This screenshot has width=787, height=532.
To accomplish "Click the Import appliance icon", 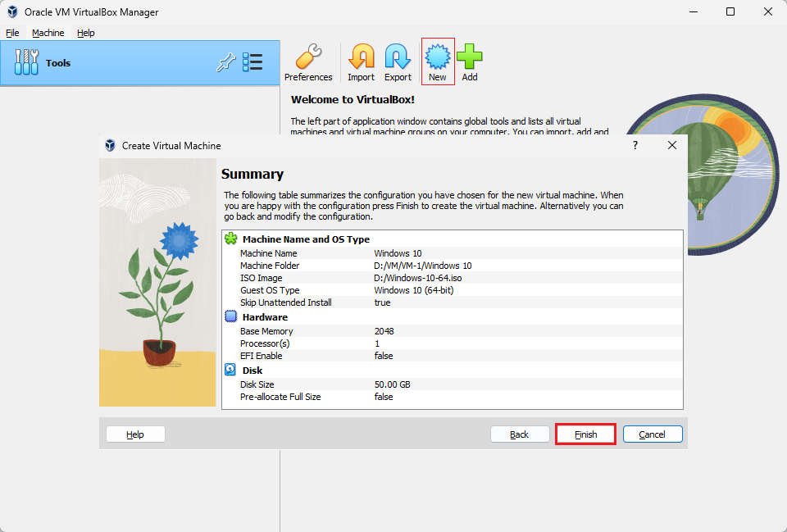I will [362, 57].
